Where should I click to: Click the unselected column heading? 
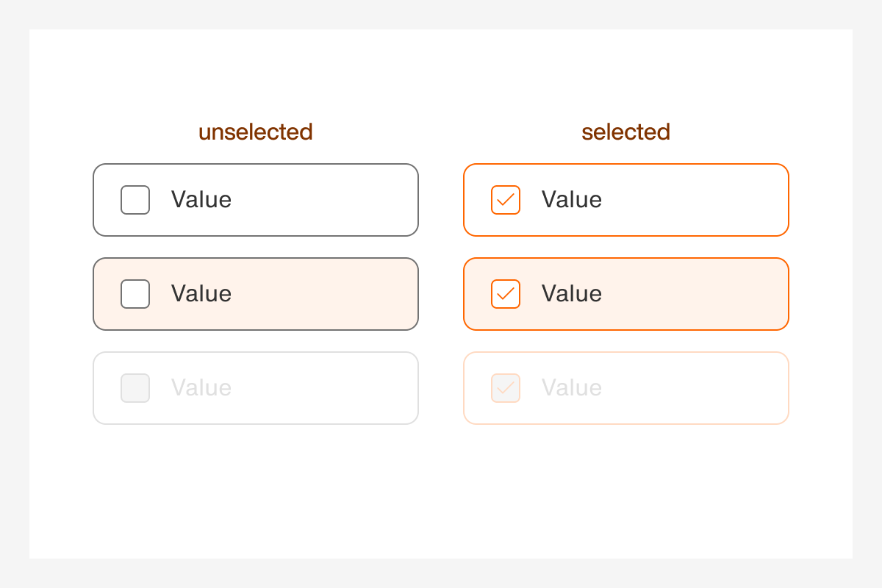[256, 132]
